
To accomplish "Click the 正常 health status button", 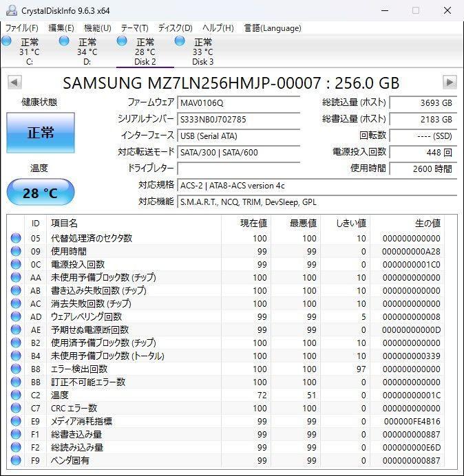I will [41, 132].
